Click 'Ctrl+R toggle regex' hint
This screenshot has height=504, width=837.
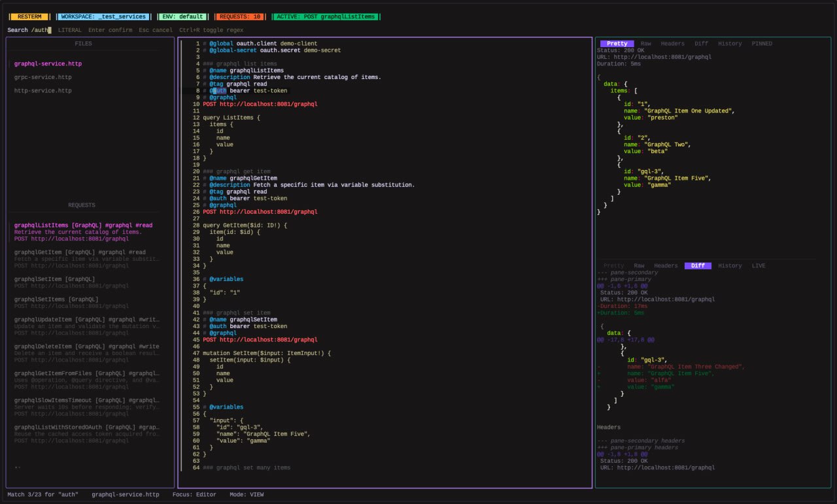(211, 30)
